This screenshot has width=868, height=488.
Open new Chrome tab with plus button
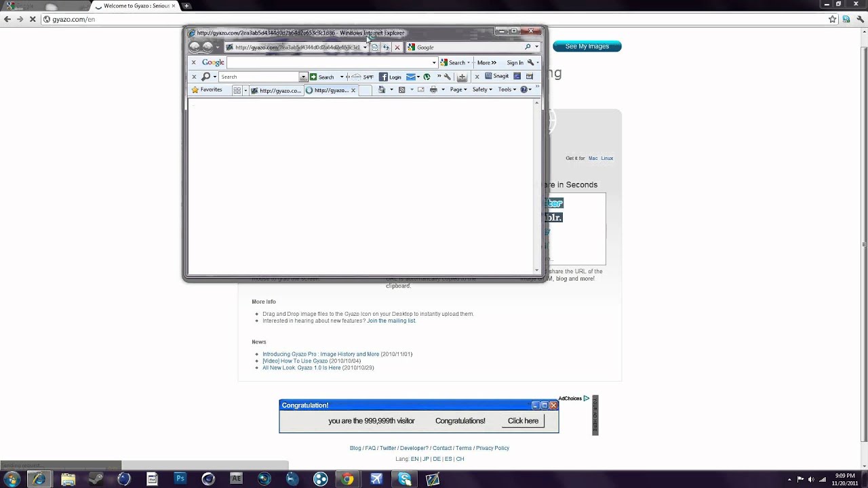(x=186, y=5)
